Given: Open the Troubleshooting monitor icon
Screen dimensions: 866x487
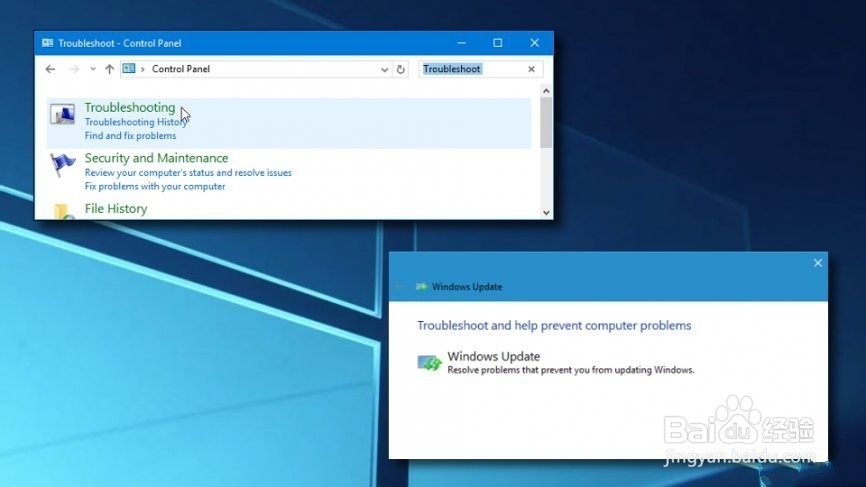Looking at the screenshot, I should 62,114.
